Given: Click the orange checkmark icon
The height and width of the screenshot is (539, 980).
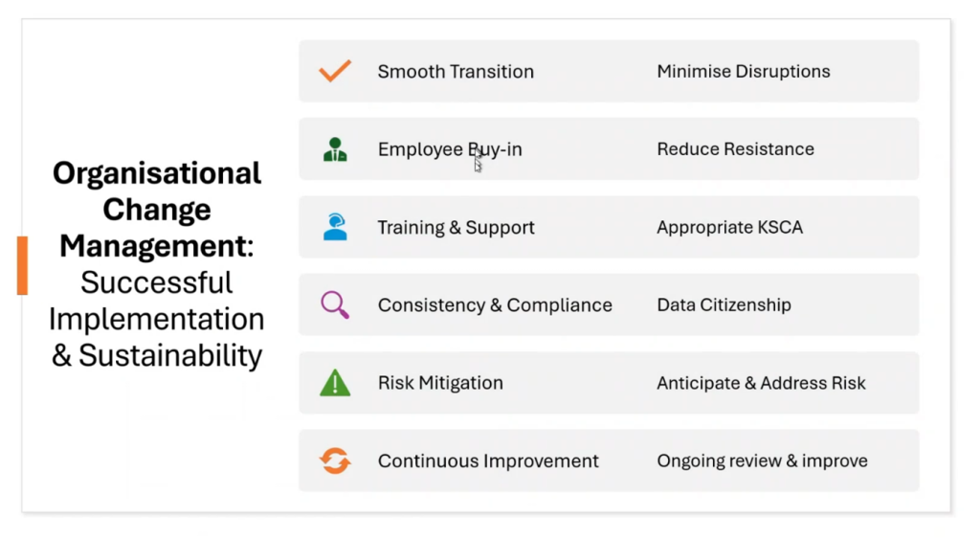Looking at the screenshot, I should click(335, 71).
